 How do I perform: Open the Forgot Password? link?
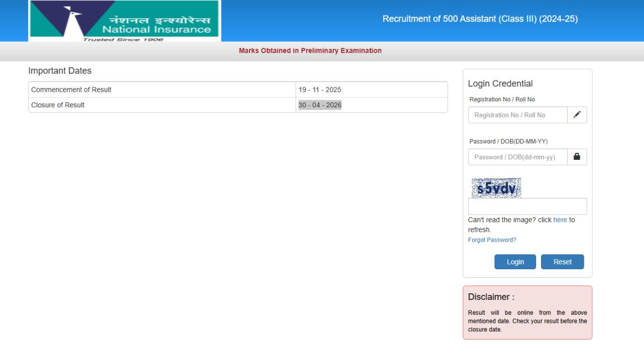492,240
